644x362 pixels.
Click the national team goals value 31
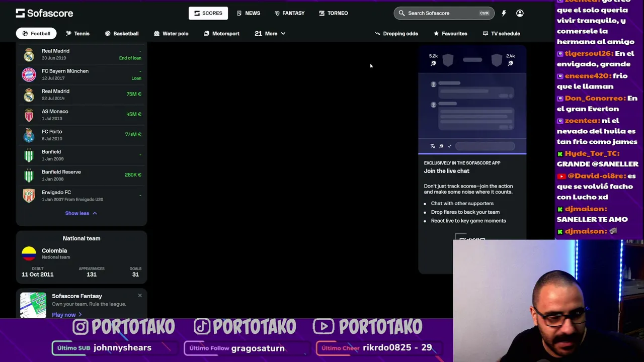(x=135, y=275)
